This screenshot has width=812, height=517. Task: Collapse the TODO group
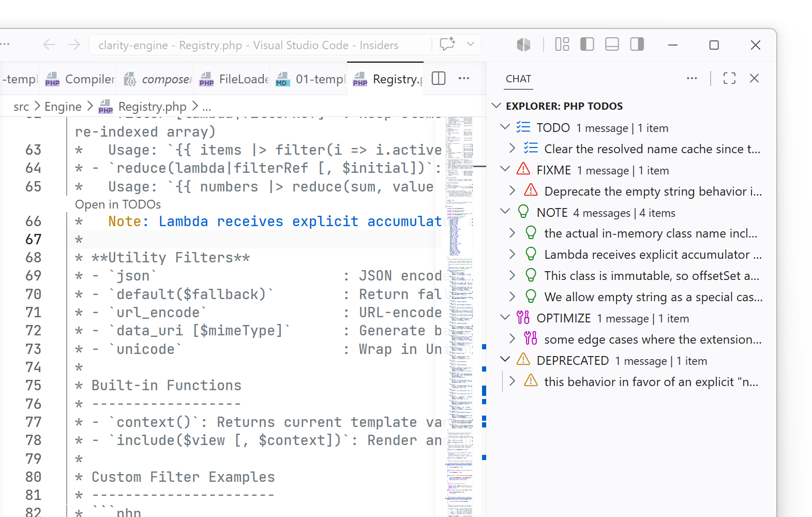pos(505,127)
